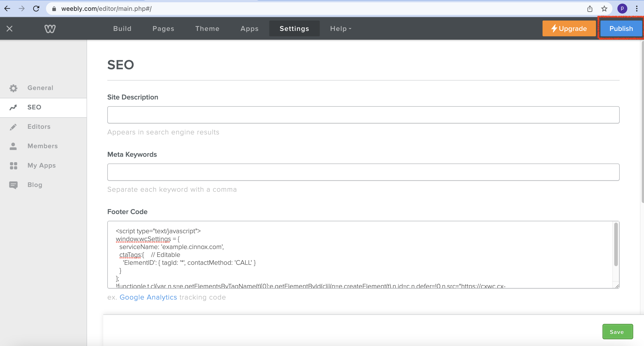Expand the Help dropdown menu

pyautogui.click(x=340, y=29)
